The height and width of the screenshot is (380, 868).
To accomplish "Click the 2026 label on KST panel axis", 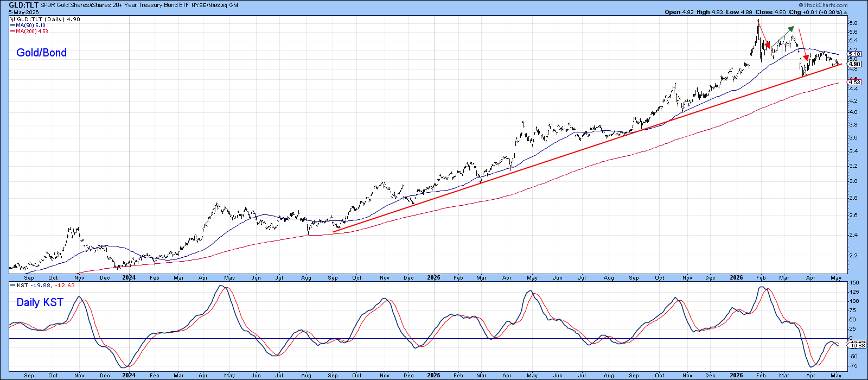I will point(736,375).
